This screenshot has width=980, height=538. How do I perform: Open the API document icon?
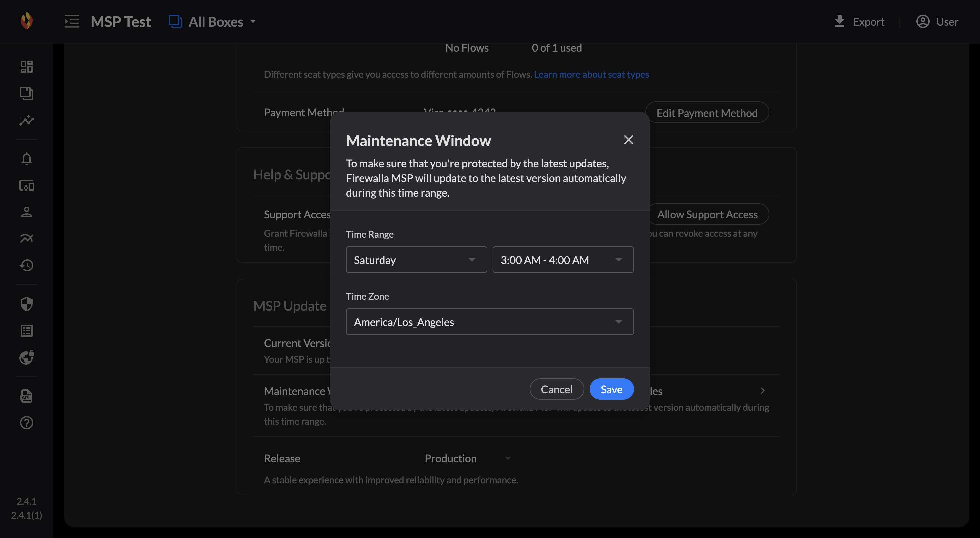(26, 396)
